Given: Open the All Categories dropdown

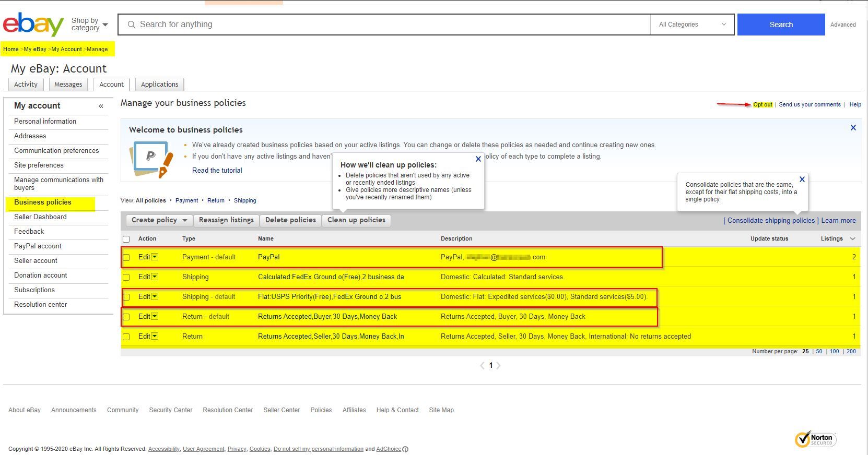Looking at the screenshot, I should pyautogui.click(x=692, y=25).
